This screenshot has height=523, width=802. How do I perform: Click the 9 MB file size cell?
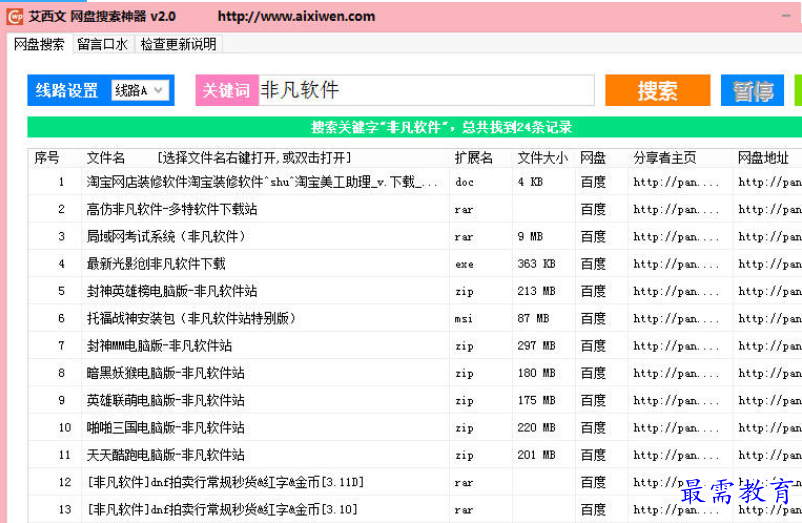click(x=530, y=237)
